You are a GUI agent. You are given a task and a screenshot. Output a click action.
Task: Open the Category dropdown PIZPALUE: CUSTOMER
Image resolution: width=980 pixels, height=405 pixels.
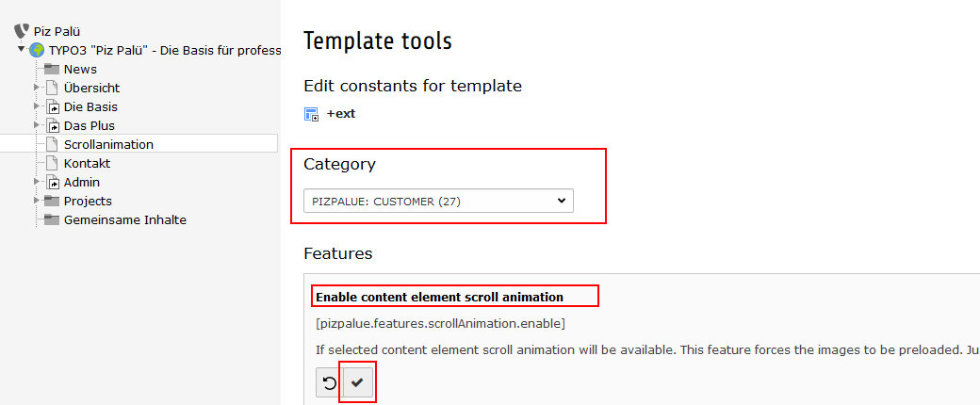click(438, 201)
